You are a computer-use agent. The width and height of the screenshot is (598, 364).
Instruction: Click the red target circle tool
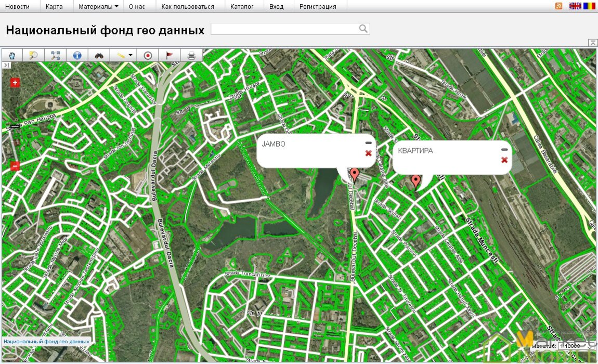[148, 55]
